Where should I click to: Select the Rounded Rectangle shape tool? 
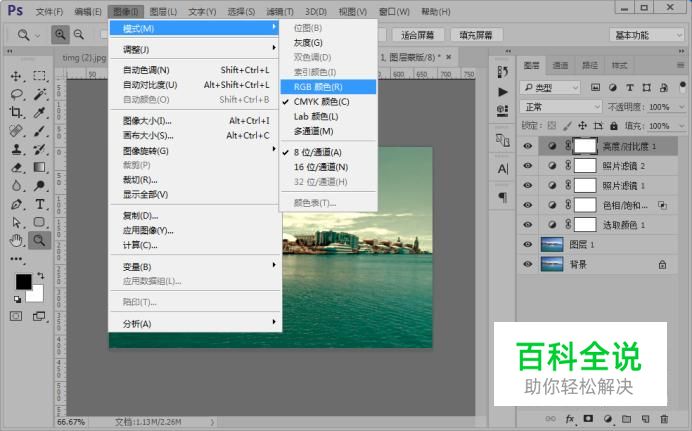(x=39, y=222)
